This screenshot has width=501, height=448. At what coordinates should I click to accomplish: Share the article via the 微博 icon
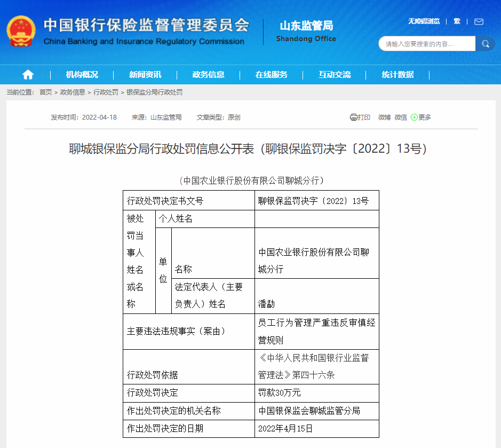coord(384,117)
